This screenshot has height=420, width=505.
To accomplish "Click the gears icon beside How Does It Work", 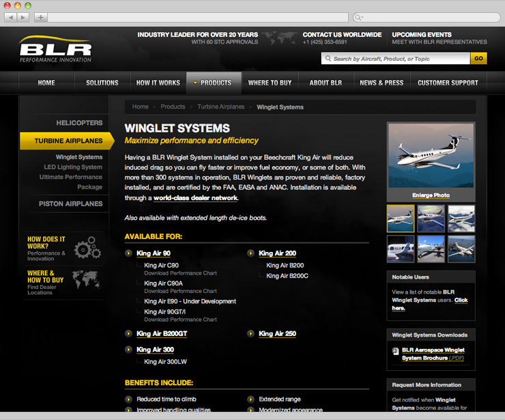I will click(87, 247).
